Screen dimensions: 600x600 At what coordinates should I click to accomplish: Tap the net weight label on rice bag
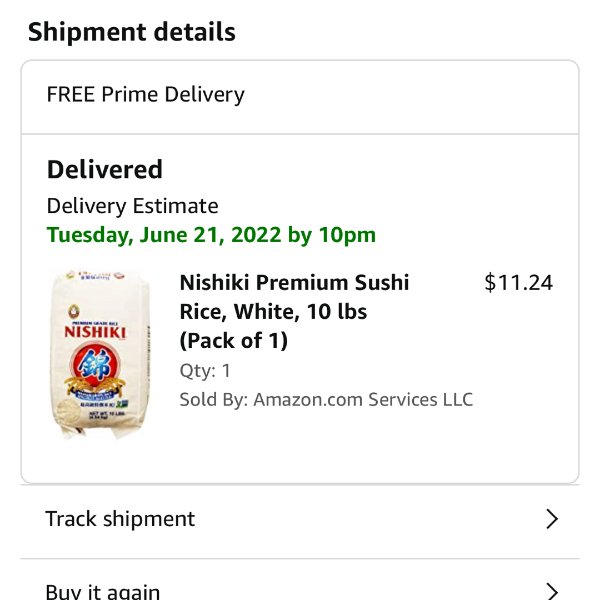pos(106,415)
